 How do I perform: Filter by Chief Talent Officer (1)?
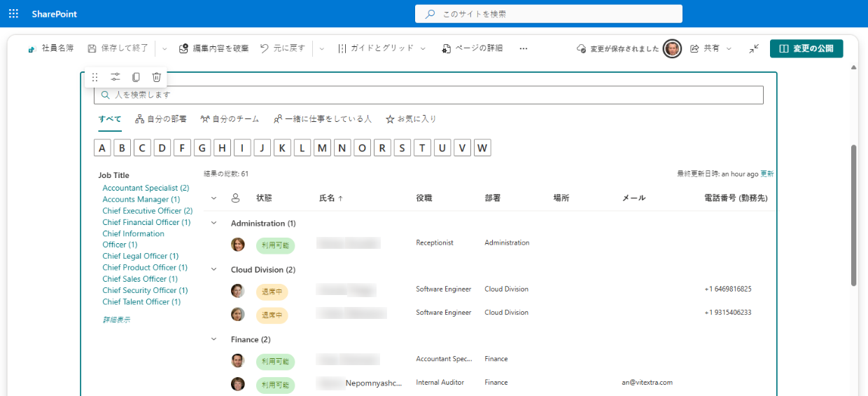click(x=141, y=301)
